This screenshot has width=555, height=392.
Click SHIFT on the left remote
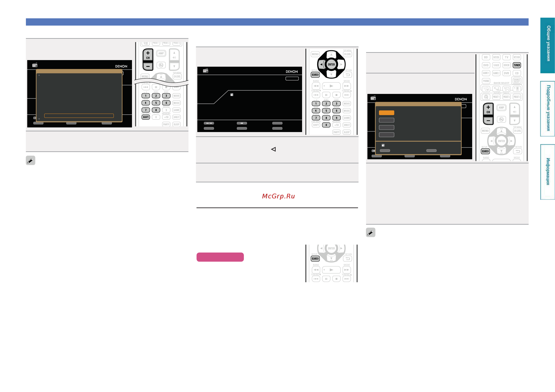146,117
